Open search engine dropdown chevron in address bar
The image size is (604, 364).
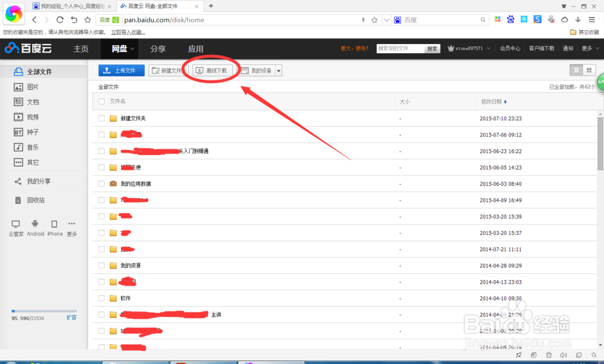[387, 20]
